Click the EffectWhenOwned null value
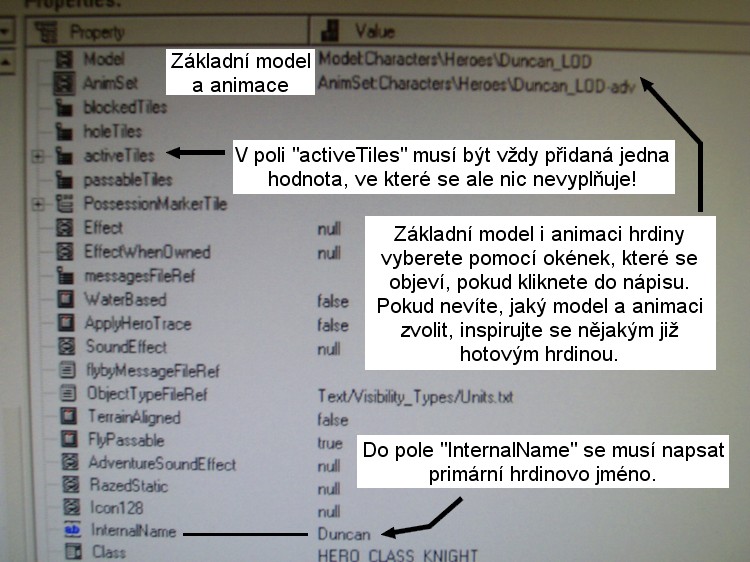 [329, 253]
